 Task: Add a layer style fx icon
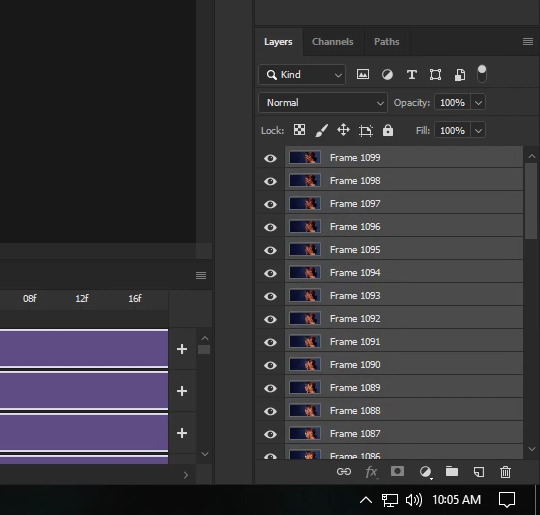pos(371,472)
